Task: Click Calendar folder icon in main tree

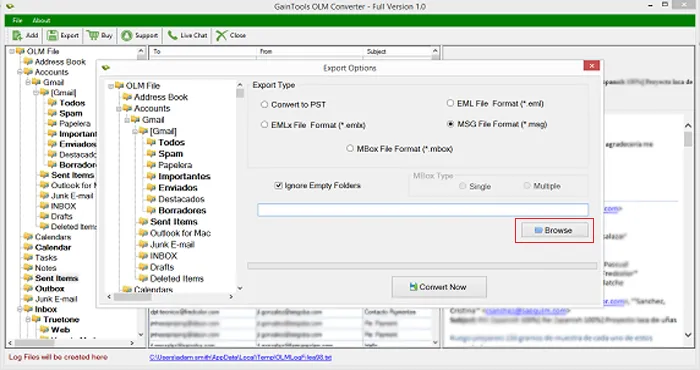Action: [x=28, y=247]
